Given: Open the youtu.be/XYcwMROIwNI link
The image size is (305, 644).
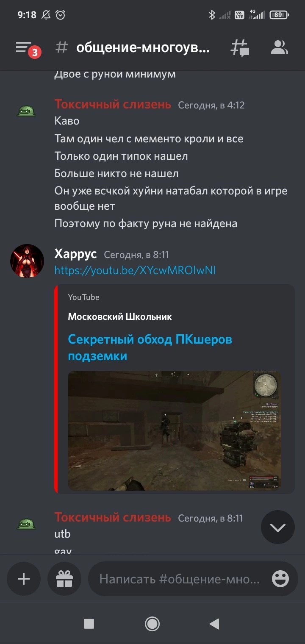Looking at the screenshot, I should click(x=135, y=270).
